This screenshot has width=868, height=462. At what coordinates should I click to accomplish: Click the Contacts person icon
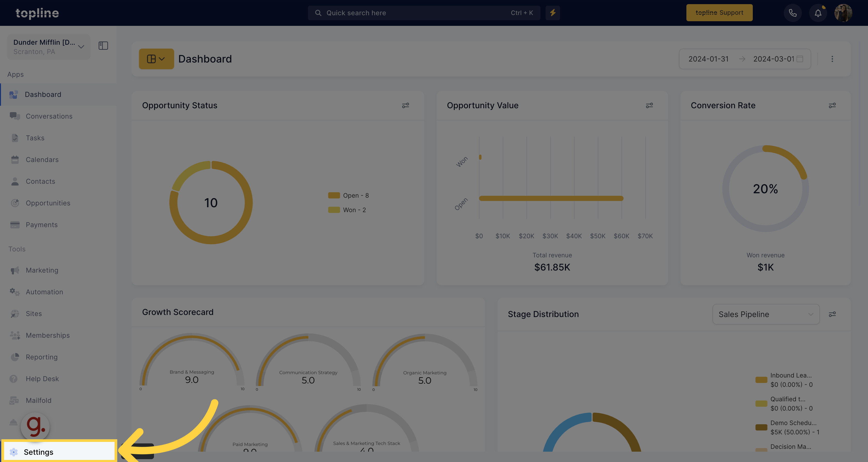(x=15, y=181)
